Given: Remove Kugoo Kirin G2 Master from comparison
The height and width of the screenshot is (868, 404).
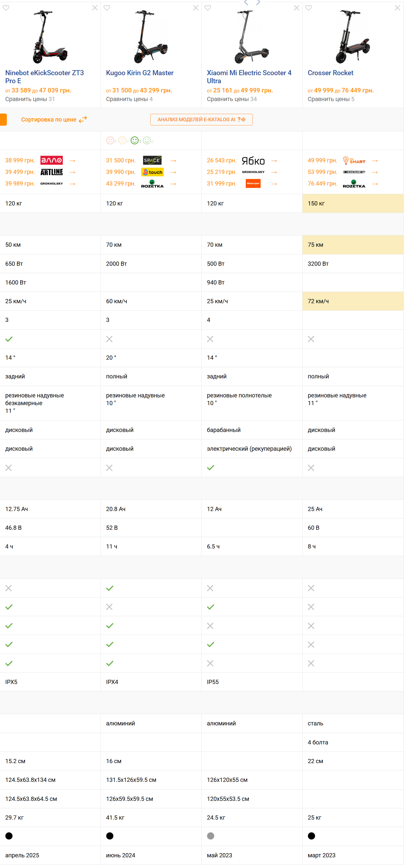Looking at the screenshot, I should coord(195,8).
